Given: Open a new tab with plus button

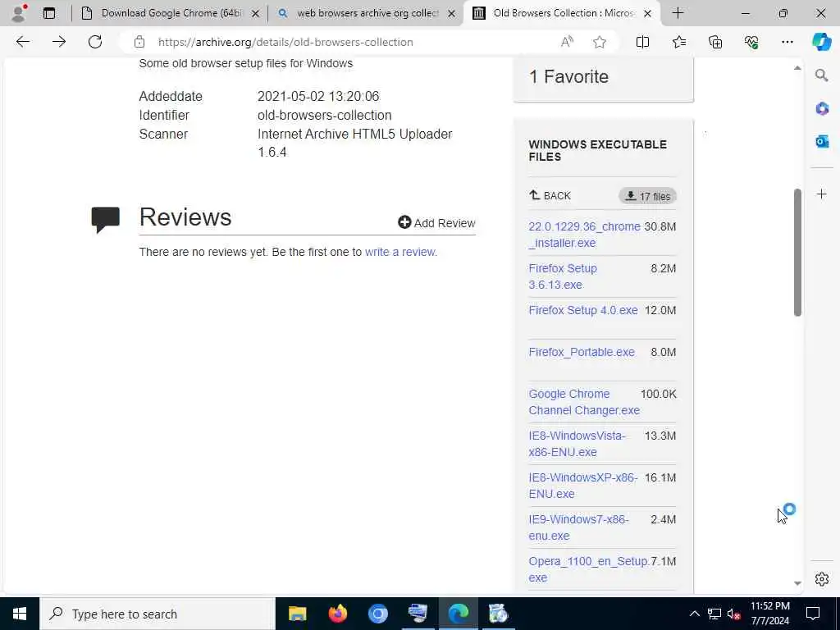Looking at the screenshot, I should [678, 13].
